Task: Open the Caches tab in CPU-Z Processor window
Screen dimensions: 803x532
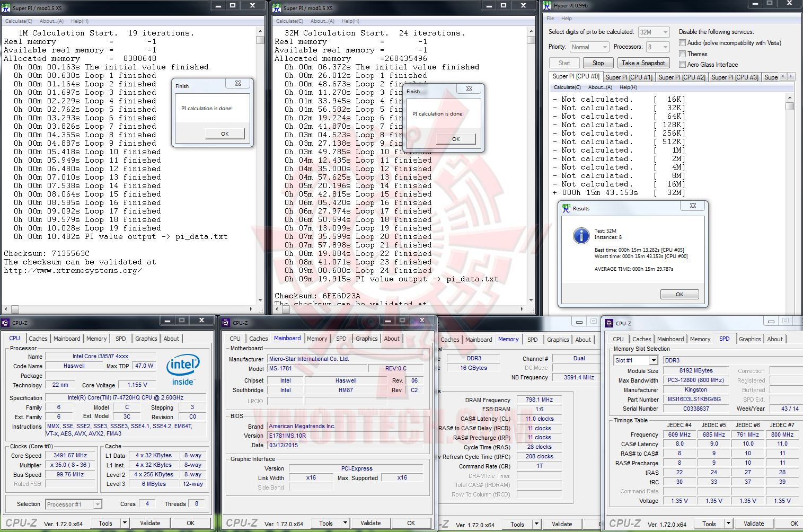Action: pyautogui.click(x=38, y=339)
